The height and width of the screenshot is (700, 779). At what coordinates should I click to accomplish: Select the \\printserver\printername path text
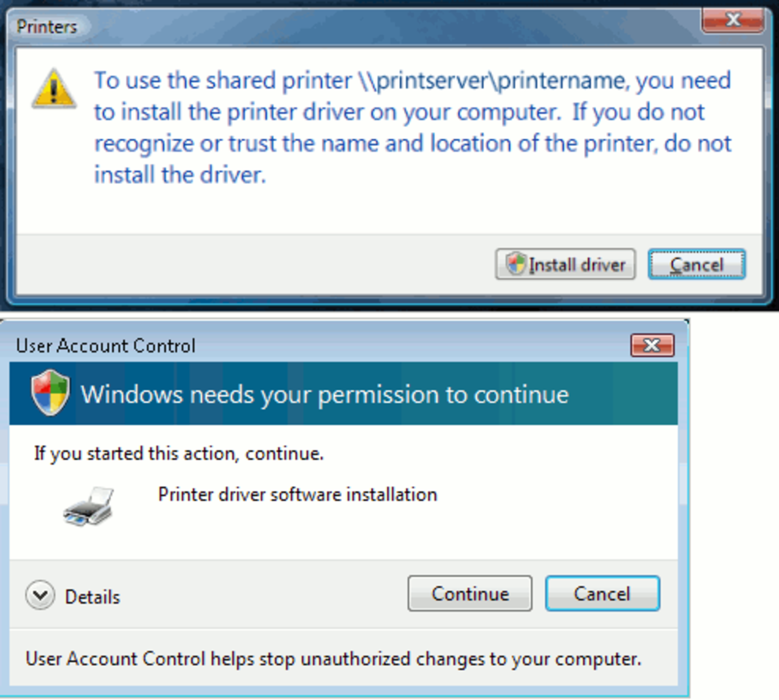(x=493, y=81)
